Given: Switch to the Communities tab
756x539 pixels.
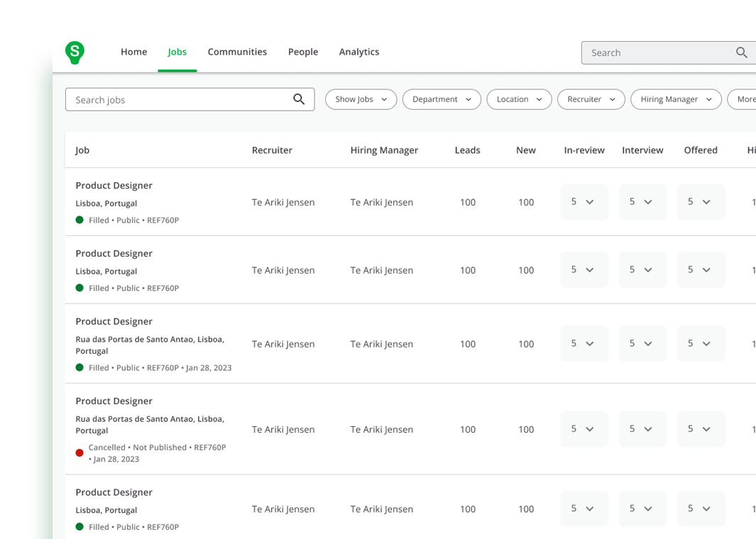Looking at the screenshot, I should pyautogui.click(x=237, y=52).
